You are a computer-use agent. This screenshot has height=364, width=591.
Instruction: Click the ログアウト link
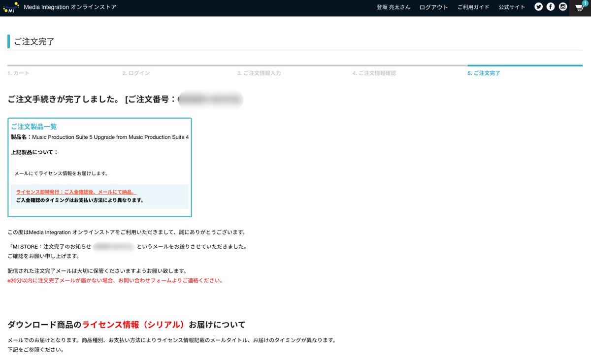[x=434, y=7]
